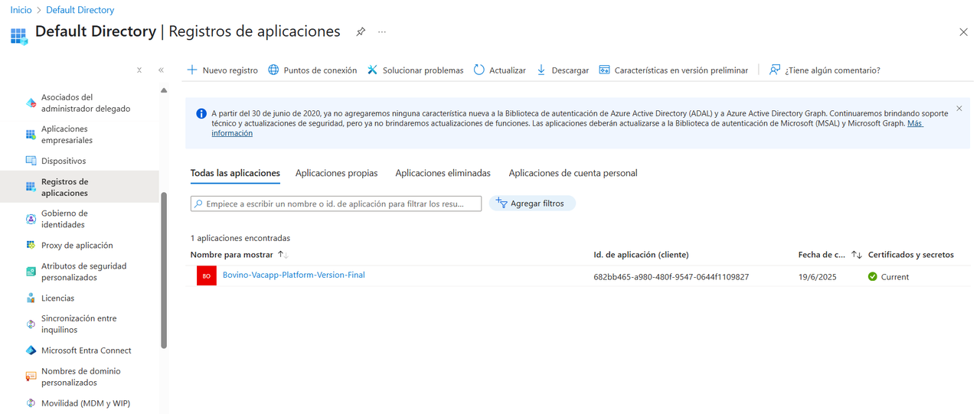Click the Registros de aplicaciones sidebar icon
The width and height of the screenshot is (980, 414).
point(31,187)
